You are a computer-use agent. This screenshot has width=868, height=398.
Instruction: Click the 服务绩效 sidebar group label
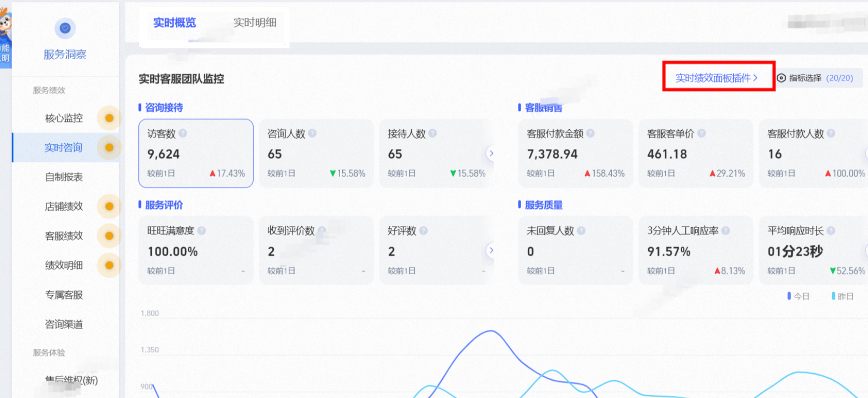(49, 90)
